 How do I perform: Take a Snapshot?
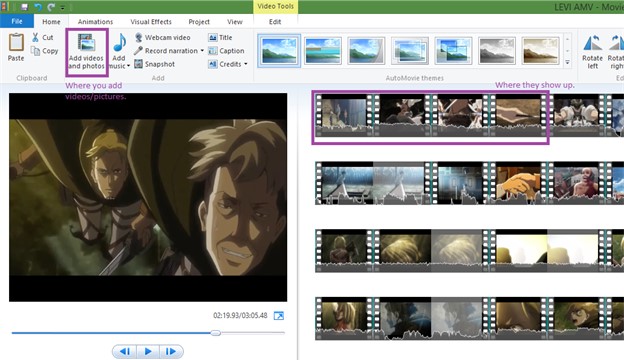pyautogui.click(x=154, y=64)
